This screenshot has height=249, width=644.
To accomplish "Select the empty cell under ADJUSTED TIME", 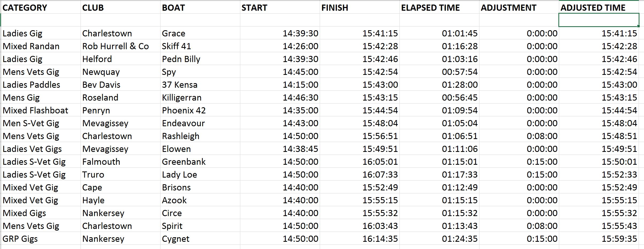I will [x=599, y=20].
